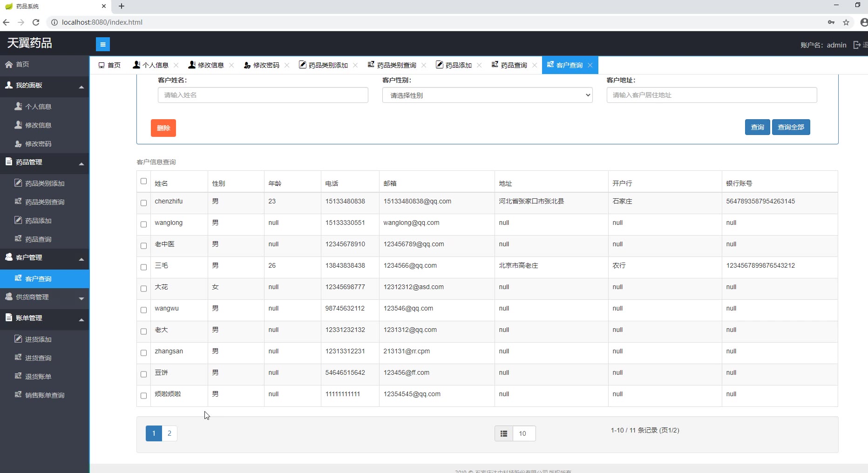Collapse the 我的面板 sidebar section
Image resolution: width=868 pixels, height=473 pixels.
(x=45, y=86)
